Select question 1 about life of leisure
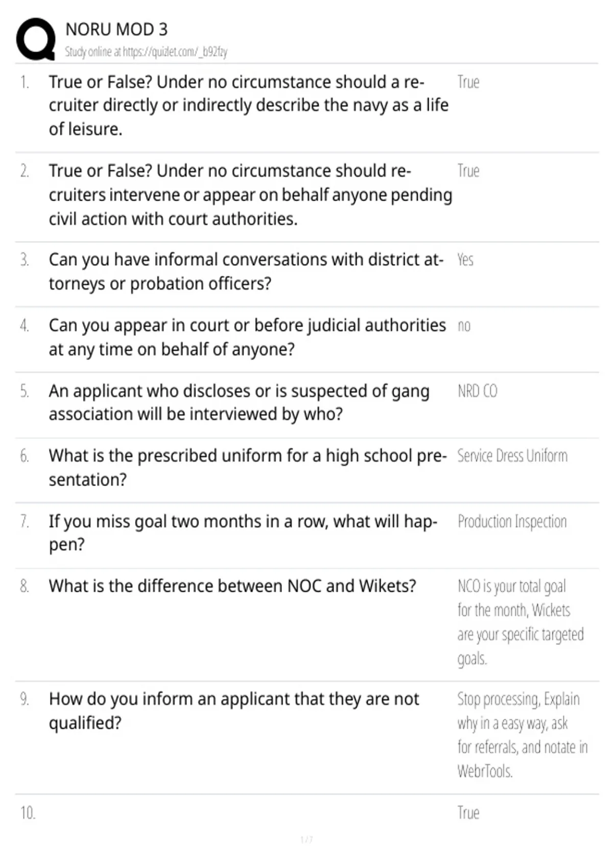The height and width of the screenshot is (868, 613). 249,105
